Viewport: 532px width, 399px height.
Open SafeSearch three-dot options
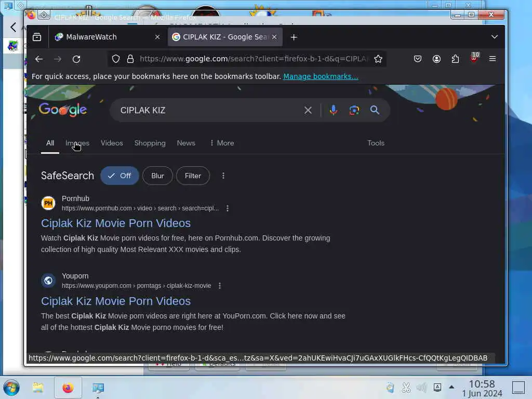[223, 176]
